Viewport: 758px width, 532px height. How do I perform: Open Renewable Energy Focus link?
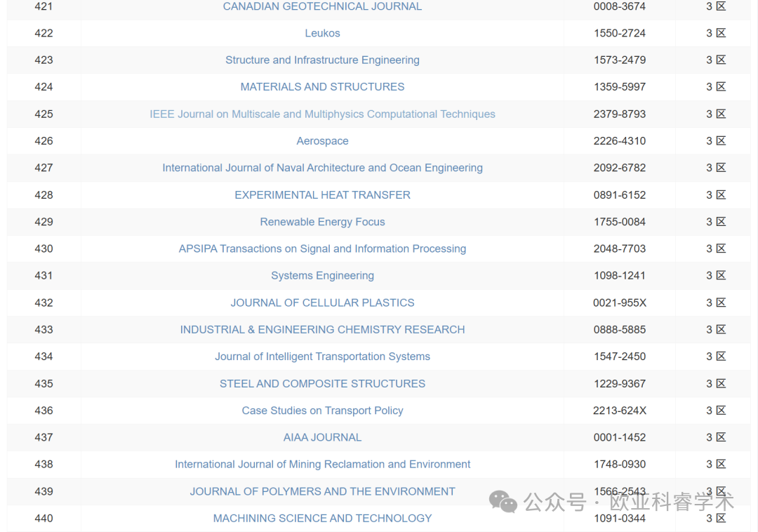(322, 222)
